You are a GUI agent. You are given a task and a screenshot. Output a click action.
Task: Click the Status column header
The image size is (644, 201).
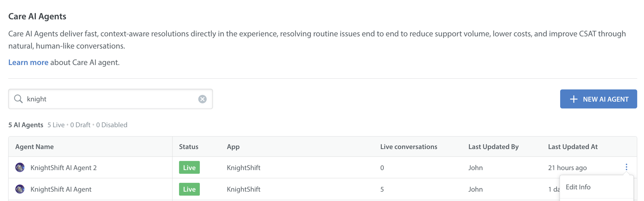(189, 147)
